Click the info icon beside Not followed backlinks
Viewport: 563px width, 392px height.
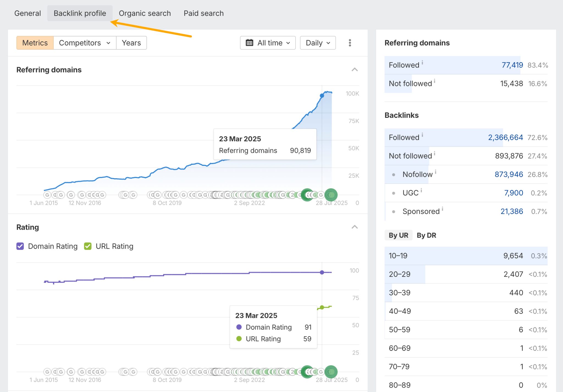[x=435, y=154]
